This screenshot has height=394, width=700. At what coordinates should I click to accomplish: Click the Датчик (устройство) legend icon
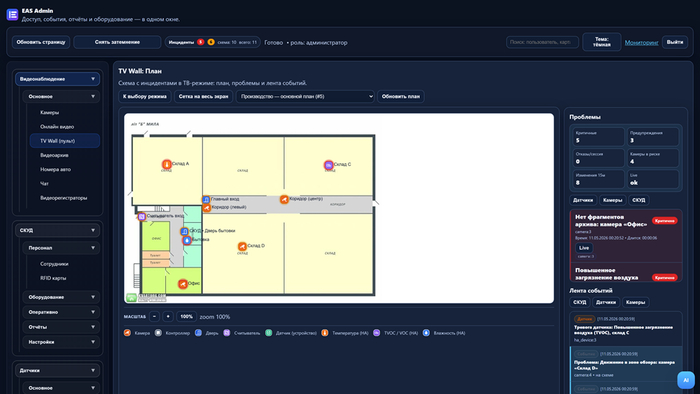[x=268, y=333]
